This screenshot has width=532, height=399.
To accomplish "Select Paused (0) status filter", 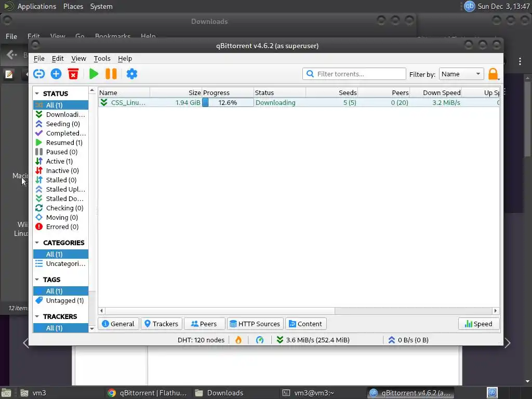I will coord(61,152).
